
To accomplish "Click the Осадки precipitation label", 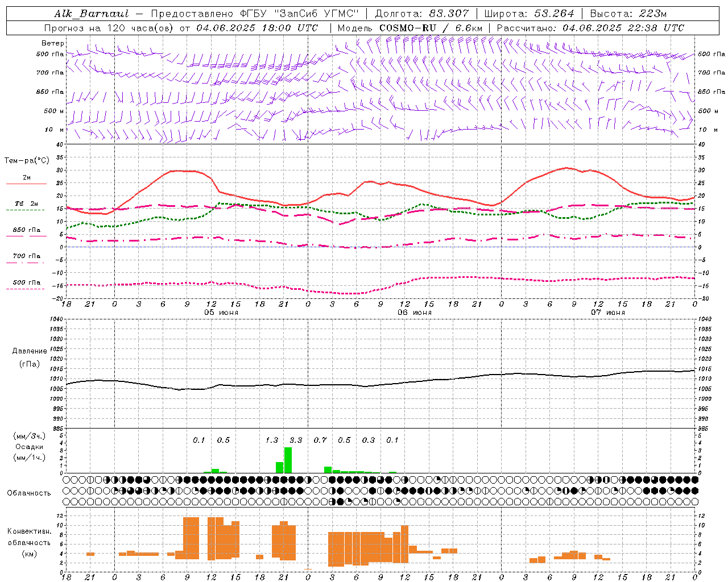I will pos(30,447).
